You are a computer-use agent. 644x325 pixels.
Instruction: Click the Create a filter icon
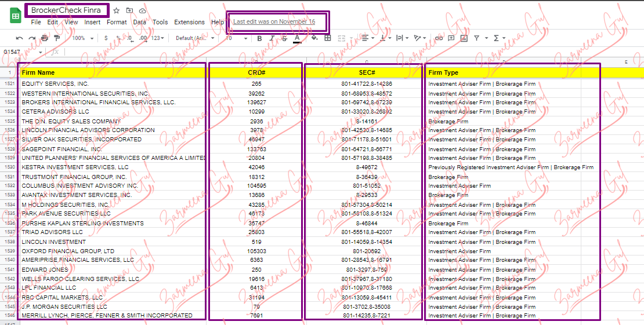pos(476,38)
